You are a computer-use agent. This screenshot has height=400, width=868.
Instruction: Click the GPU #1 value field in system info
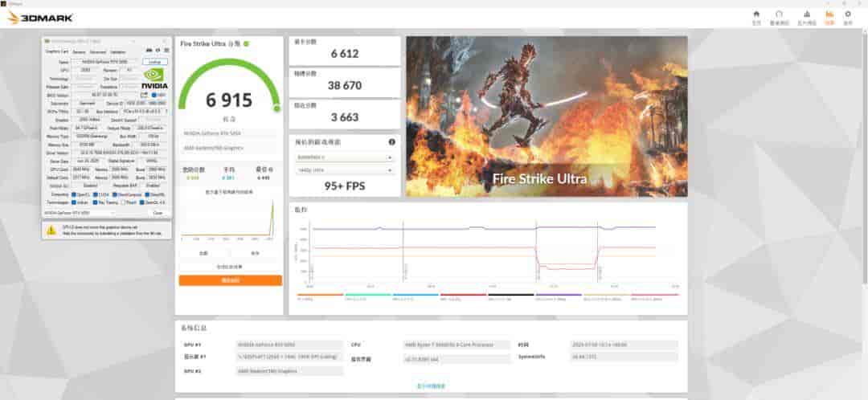290,345
